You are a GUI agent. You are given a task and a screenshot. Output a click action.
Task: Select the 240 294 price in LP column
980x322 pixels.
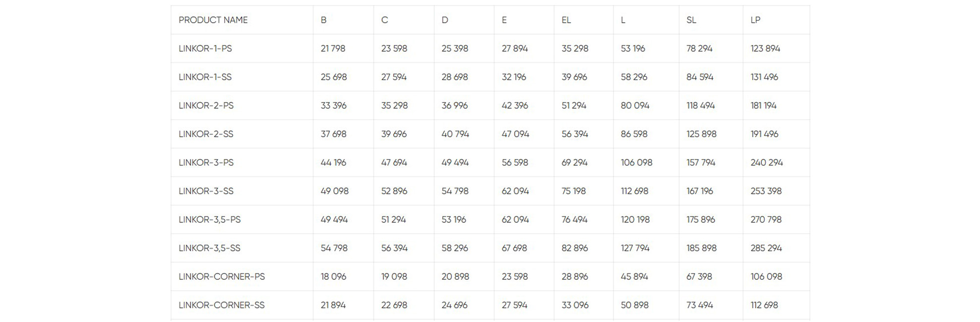click(x=766, y=162)
